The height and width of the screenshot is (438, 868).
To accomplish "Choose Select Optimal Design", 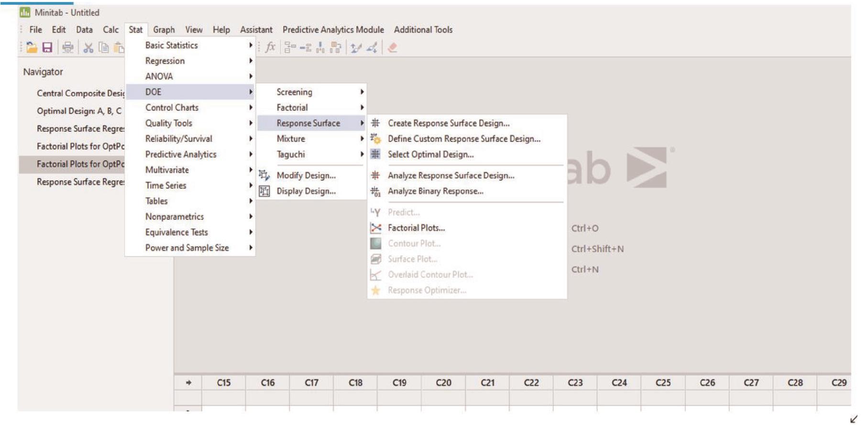I will tap(467, 154).
